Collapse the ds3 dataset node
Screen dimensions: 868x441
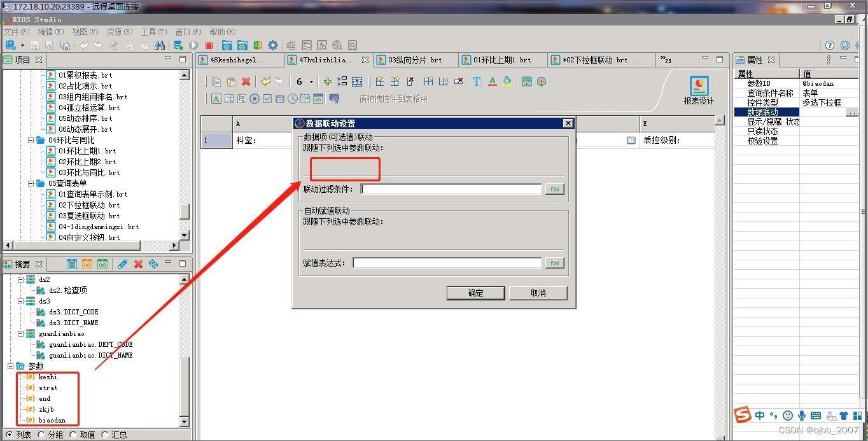pyautogui.click(x=21, y=301)
